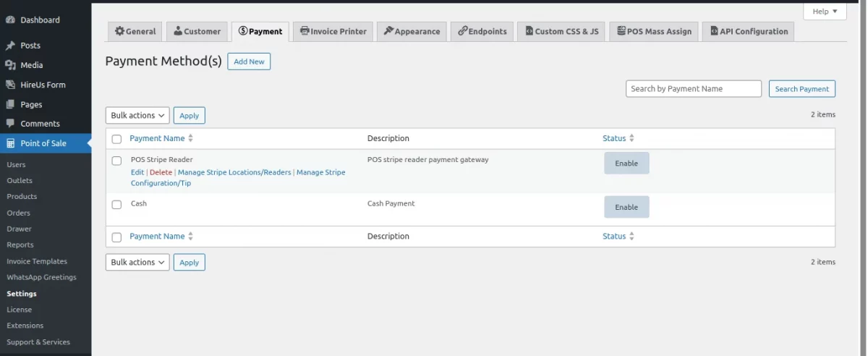The width and height of the screenshot is (868, 356).
Task: Sort by bottom Payment Name arrows
Action: [191, 237]
